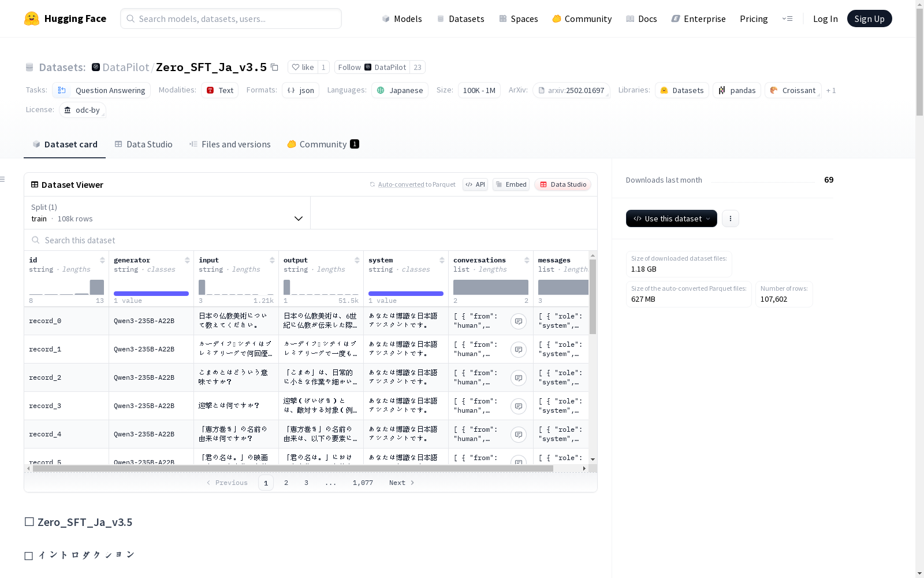
Task: Click the Hugging Face logo icon
Action: 32,18
